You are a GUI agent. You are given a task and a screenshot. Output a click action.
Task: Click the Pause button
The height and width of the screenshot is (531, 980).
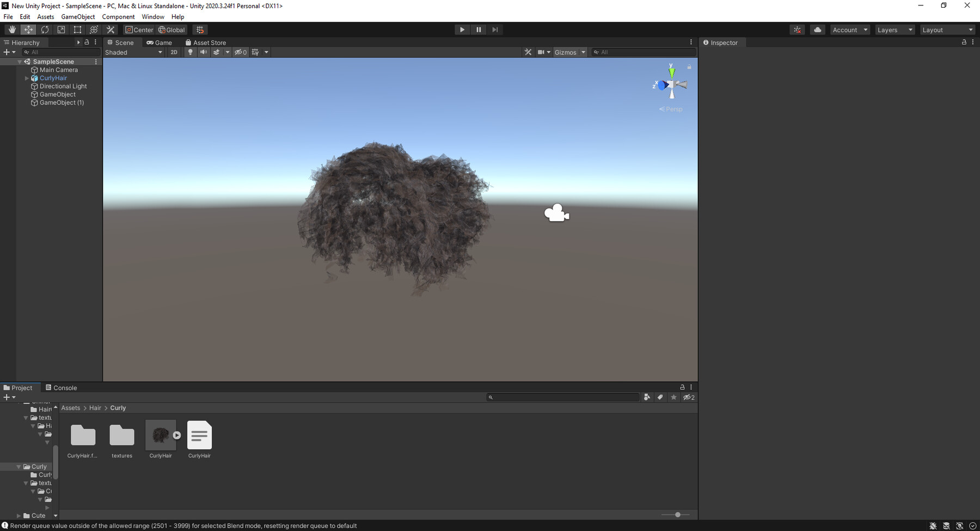click(478, 30)
